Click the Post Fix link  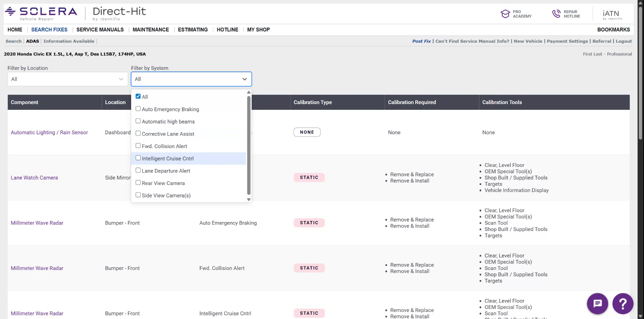click(x=421, y=41)
